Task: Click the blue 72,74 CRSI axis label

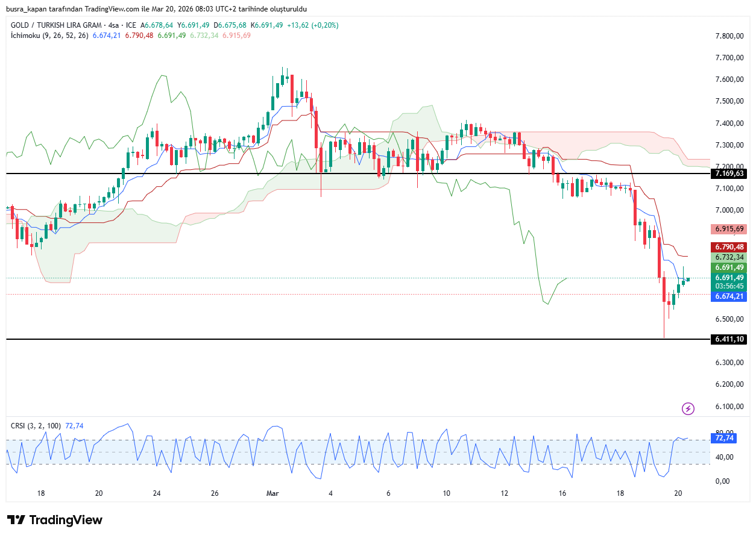Action: tap(723, 439)
